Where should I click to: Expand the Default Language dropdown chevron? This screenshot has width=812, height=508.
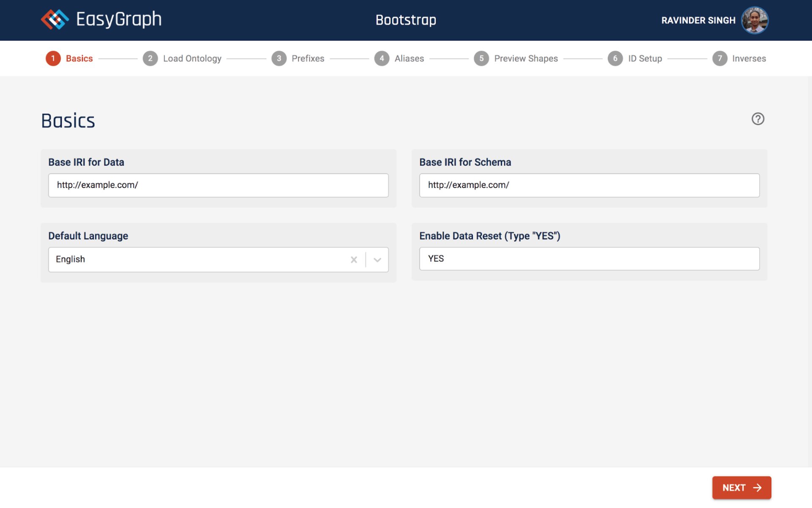(x=377, y=260)
